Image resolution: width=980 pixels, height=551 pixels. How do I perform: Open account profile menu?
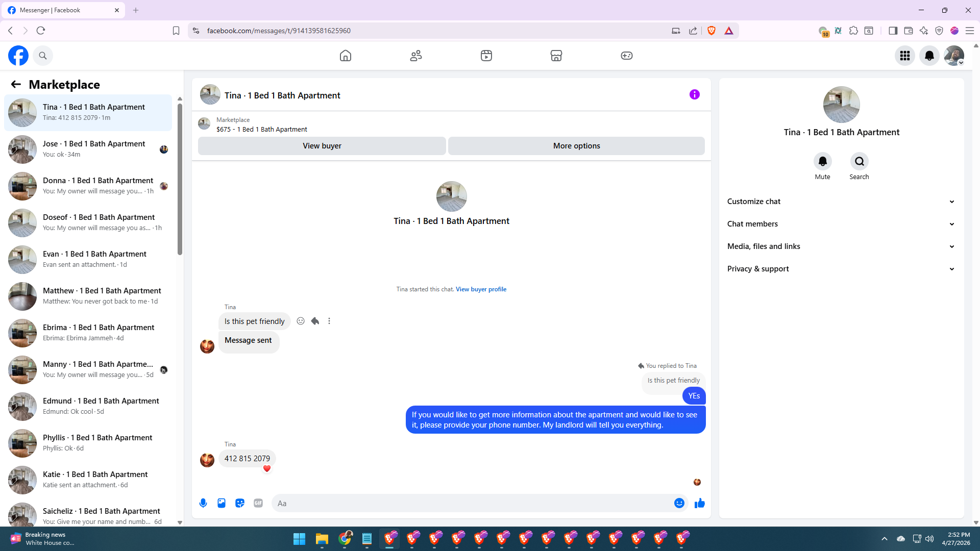[x=954, y=56]
